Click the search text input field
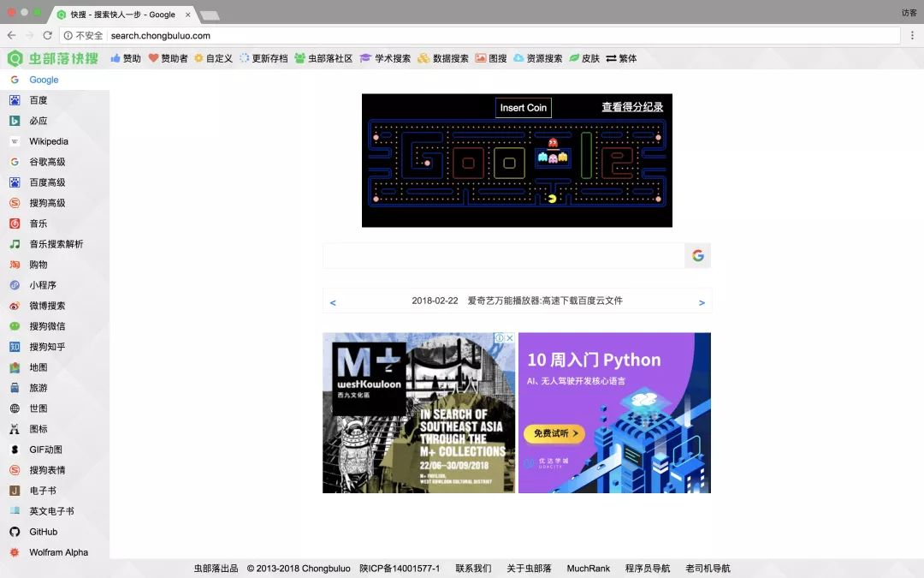The height and width of the screenshot is (578, 924). point(503,255)
